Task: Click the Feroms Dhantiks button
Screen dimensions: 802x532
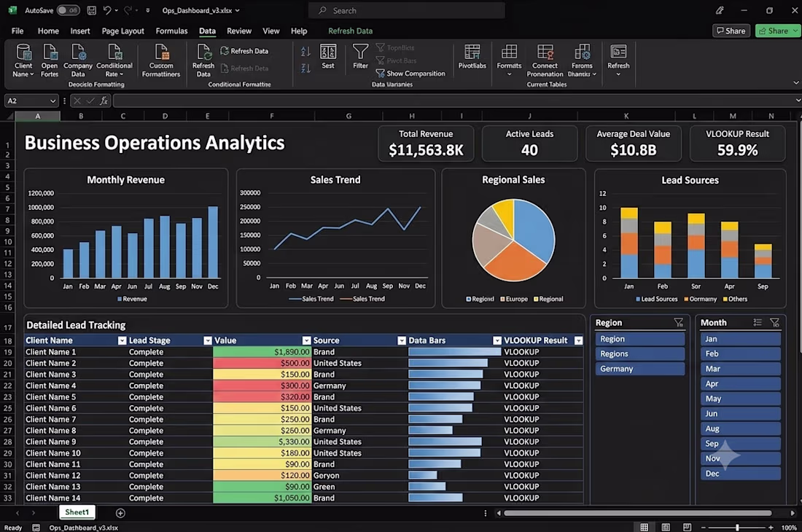Action: coord(582,60)
